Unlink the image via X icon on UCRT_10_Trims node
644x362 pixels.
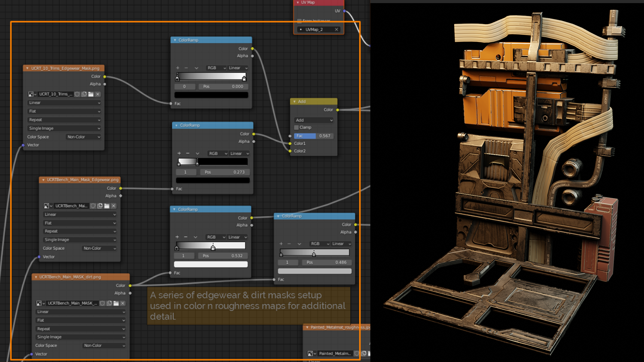pyautogui.click(x=97, y=94)
